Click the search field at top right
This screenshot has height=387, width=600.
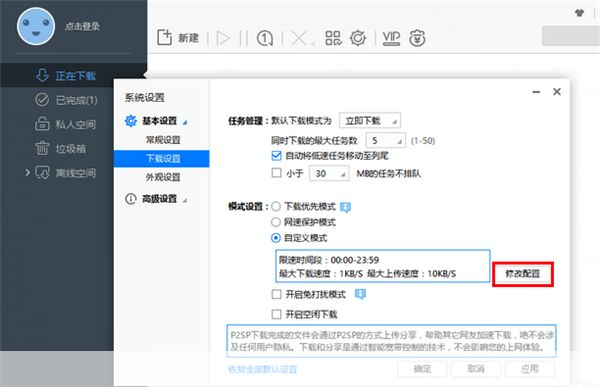coord(571,36)
